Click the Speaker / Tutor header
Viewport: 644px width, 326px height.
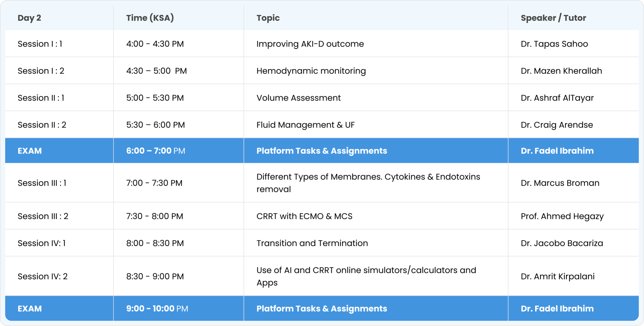553,18
